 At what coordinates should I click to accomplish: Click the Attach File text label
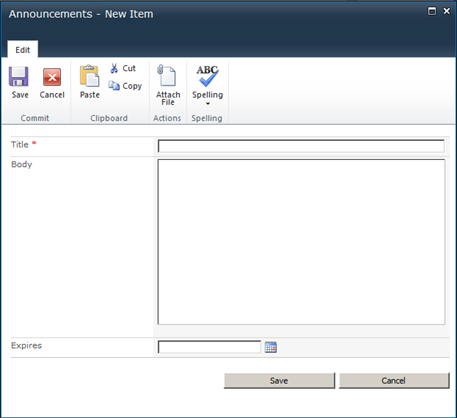click(x=168, y=98)
